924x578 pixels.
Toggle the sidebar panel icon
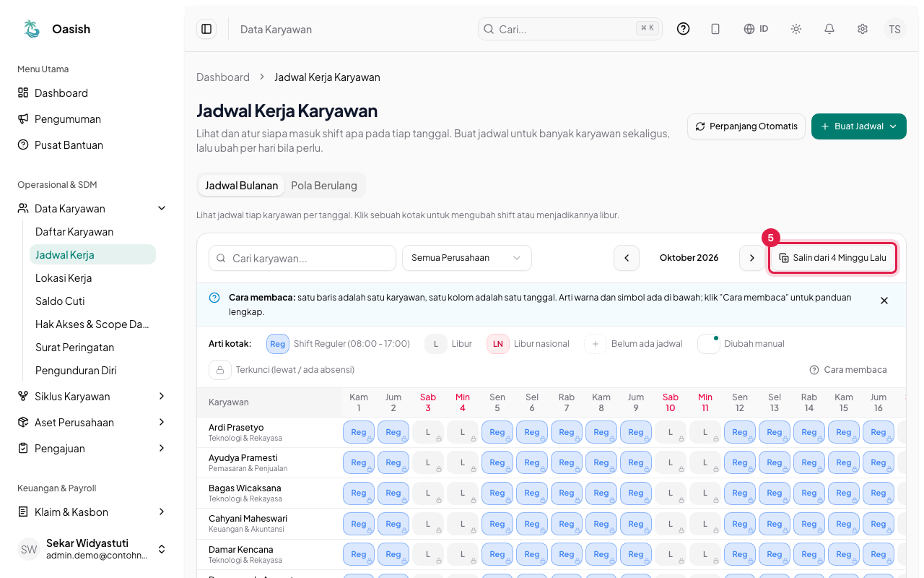point(206,29)
